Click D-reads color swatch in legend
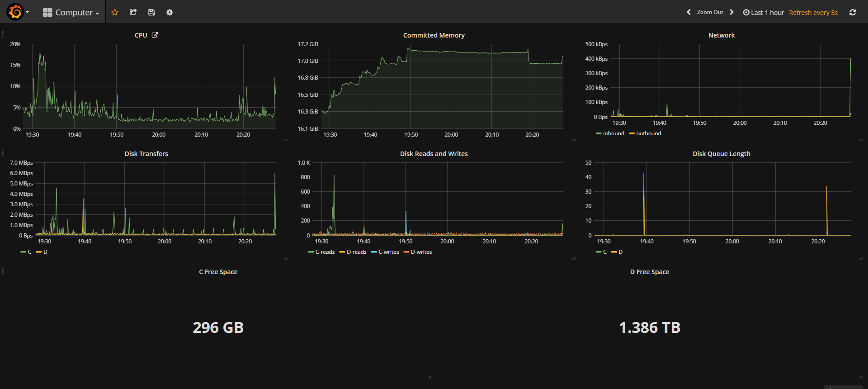Screen dimensions: 868x389 [x=342, y=252]
